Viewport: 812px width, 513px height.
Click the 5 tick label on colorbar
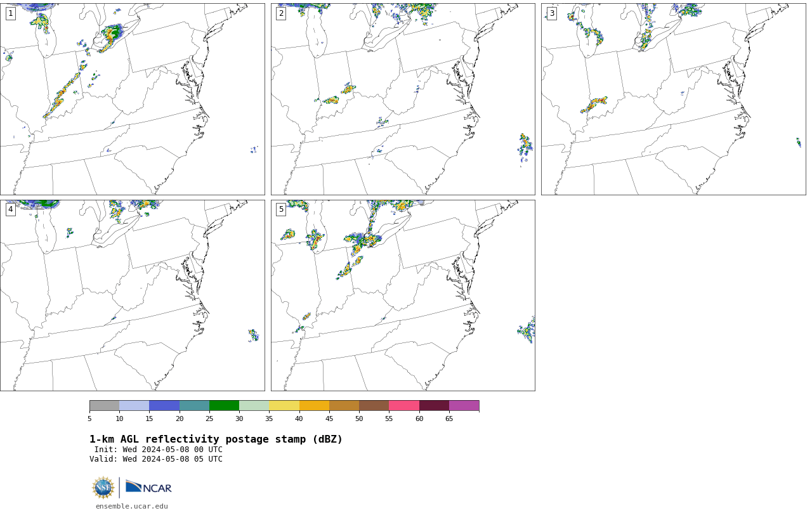tap(89, 419)
